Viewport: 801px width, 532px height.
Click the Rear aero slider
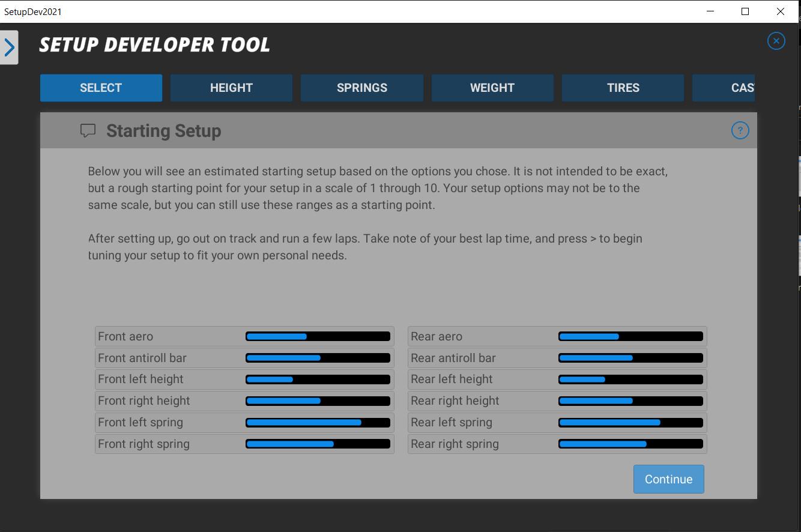tap(630, 336)
